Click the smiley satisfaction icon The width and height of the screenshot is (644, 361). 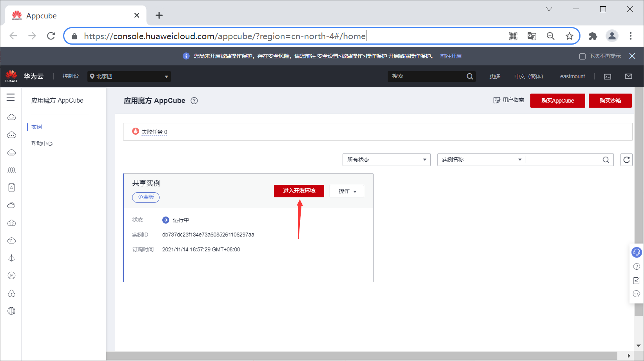[x=637, y=294]
